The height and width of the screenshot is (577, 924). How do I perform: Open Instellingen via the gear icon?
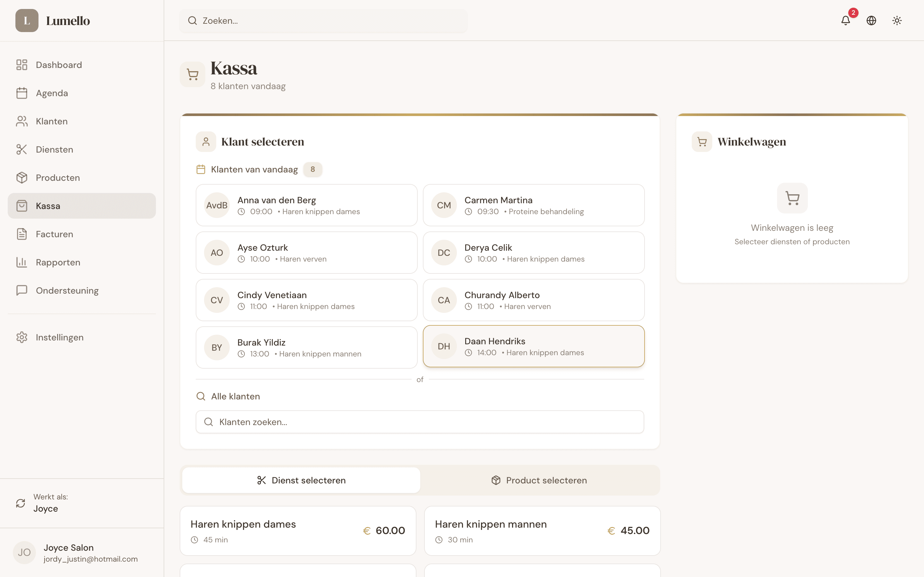[x=22, y=337]
